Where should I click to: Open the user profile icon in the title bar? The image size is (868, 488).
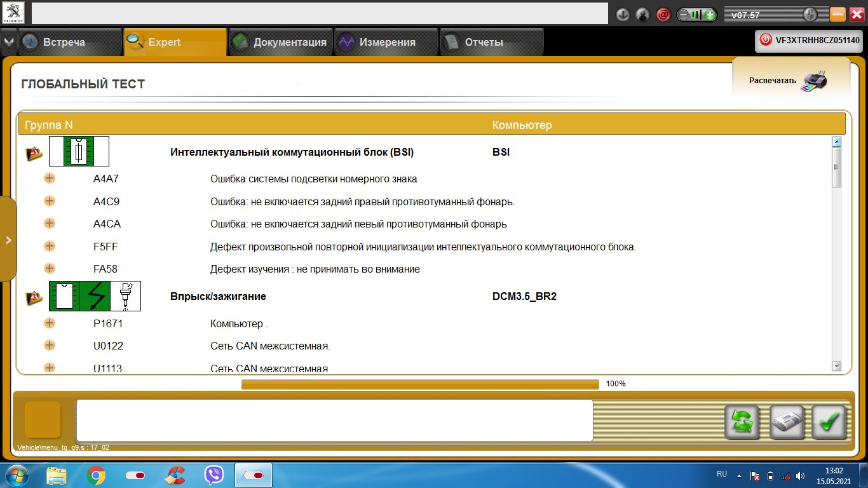(642, 15)
